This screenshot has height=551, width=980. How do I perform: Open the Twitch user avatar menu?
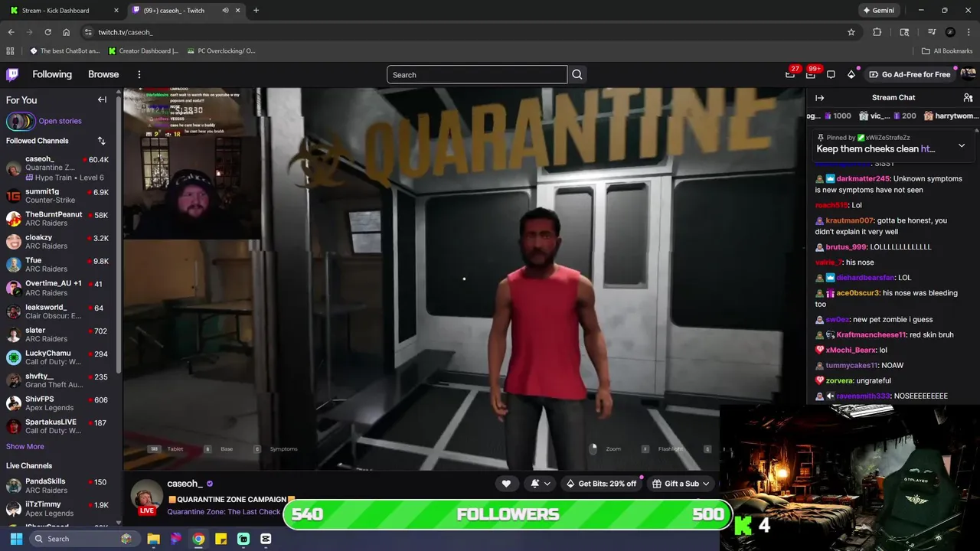pos(968,74)
